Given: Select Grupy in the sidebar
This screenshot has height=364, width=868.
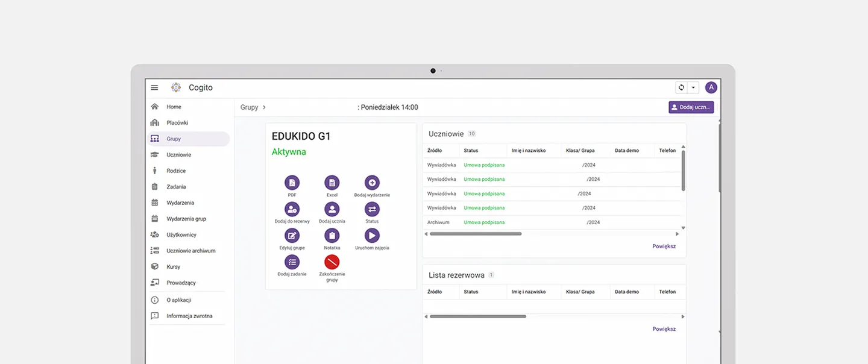Looking at the screenshot, I should click(x=189, y=139).
